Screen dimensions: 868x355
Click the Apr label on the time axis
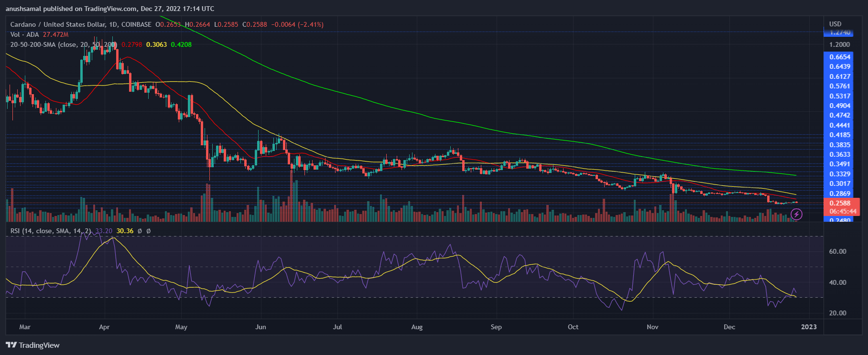coord(104,327)
